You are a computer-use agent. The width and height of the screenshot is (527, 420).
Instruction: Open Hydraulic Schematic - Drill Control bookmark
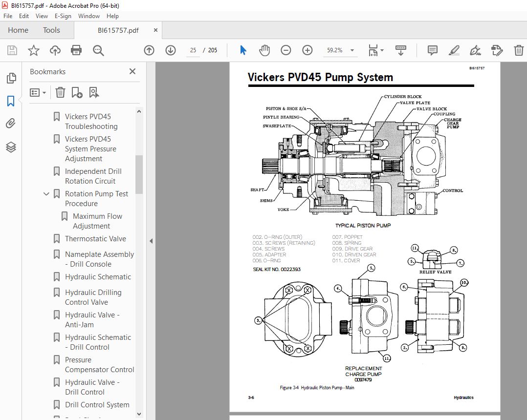pyautogui.click(x=98, y=342)
